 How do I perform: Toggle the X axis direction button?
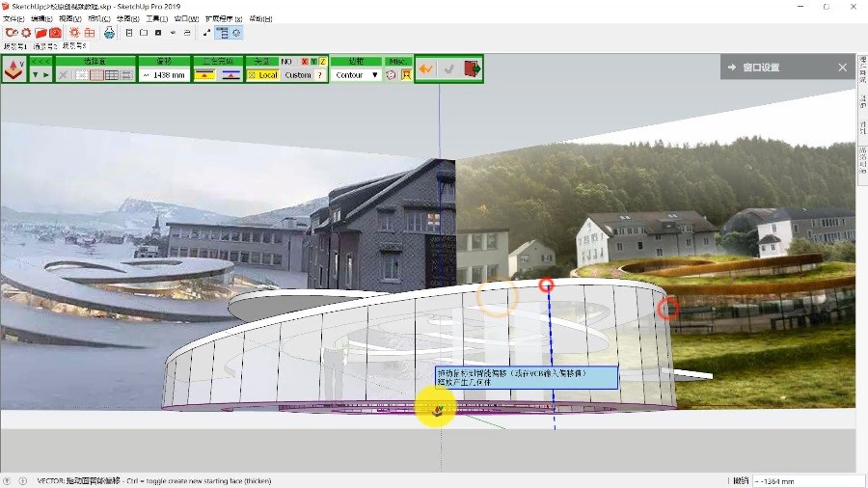coord(304,62)
